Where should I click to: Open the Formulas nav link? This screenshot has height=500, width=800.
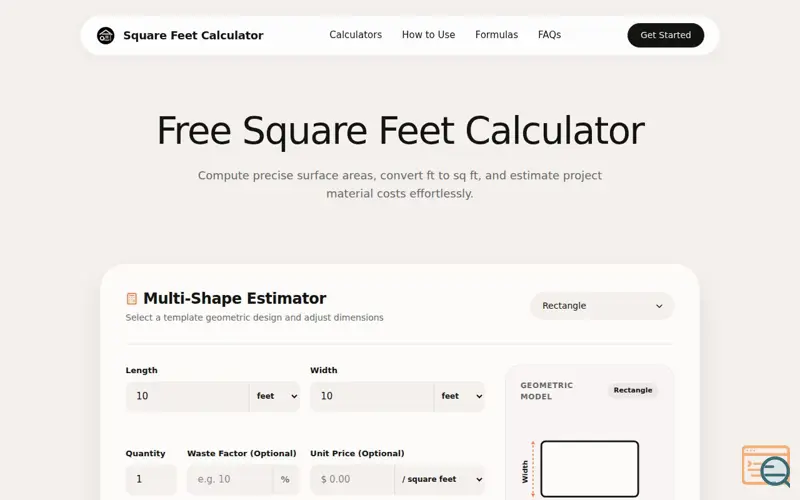point(496,35)
